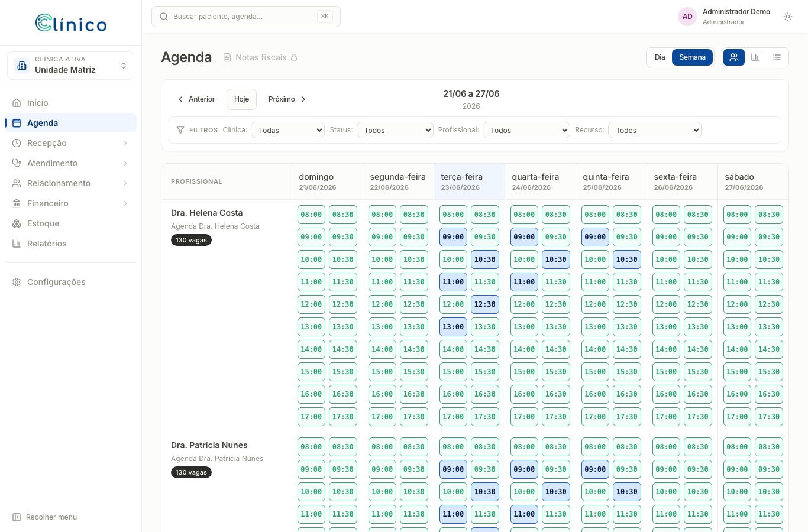
Task: Click the terça-feira 23/06/2026 column header
Action: point(469,181)
